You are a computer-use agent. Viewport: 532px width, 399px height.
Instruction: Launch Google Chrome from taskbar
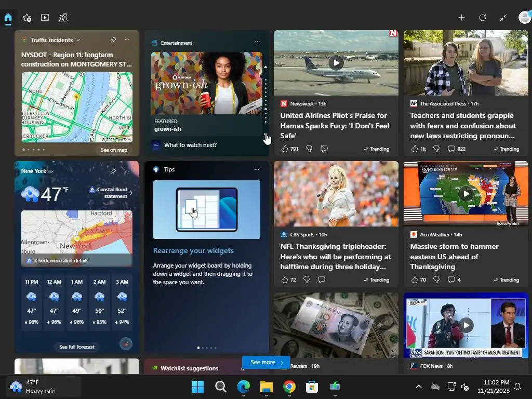(x=289, y=387)
